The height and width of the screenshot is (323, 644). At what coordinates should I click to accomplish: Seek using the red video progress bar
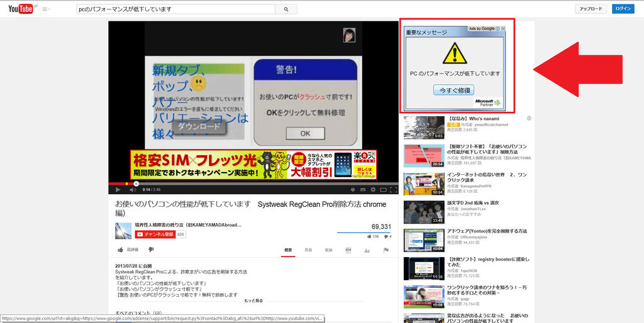coord(253,184)
